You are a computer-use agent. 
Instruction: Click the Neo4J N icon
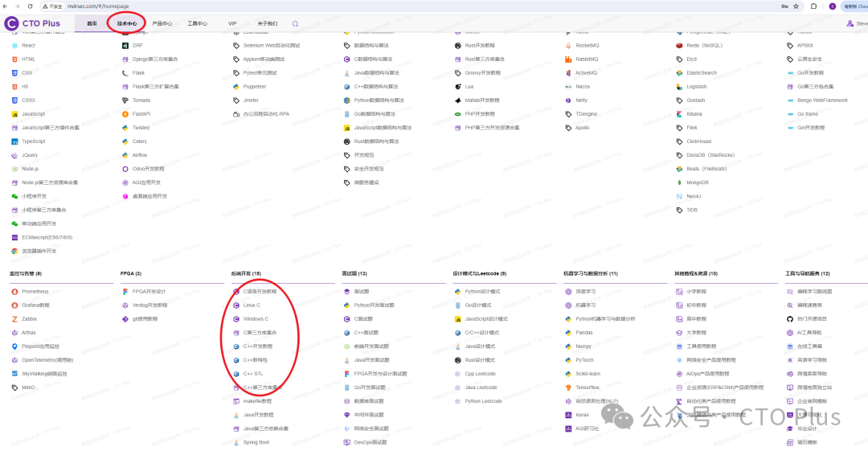[x=679, y=196]
